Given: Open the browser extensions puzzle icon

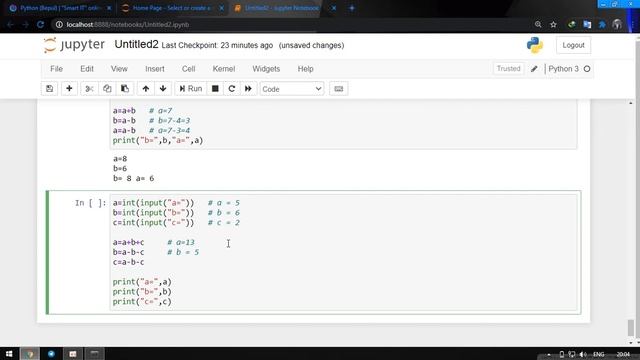Looking at the screenshot, I should [x=602, y=24].
